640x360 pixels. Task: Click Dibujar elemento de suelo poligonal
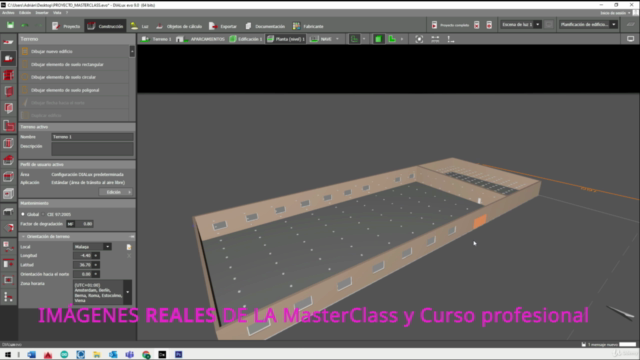point(74,90)
